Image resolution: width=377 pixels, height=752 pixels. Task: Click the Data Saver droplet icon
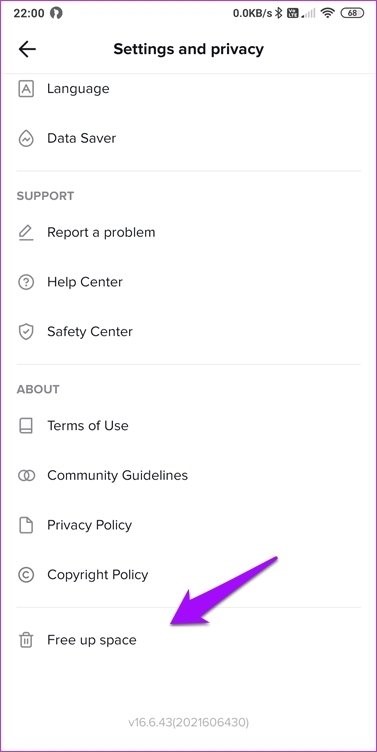point(26,139)
